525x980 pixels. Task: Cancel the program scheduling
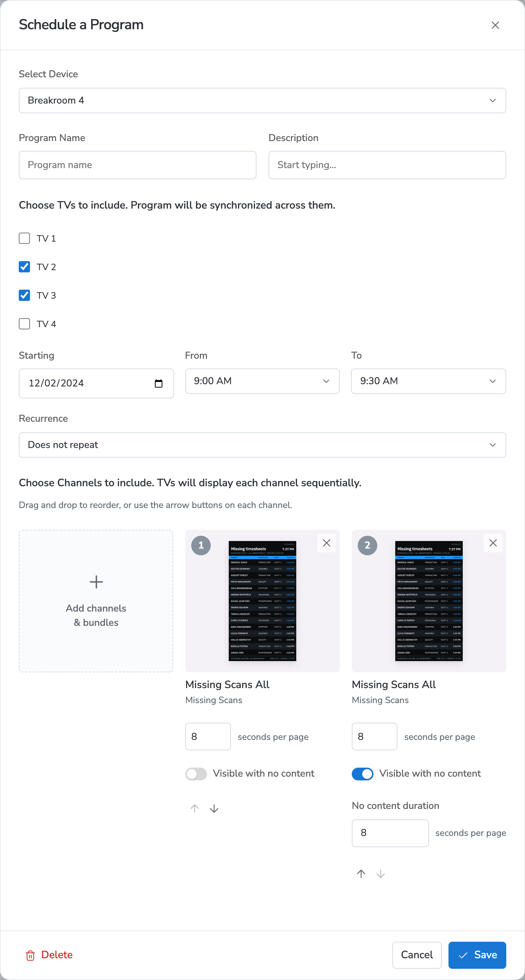417,955
